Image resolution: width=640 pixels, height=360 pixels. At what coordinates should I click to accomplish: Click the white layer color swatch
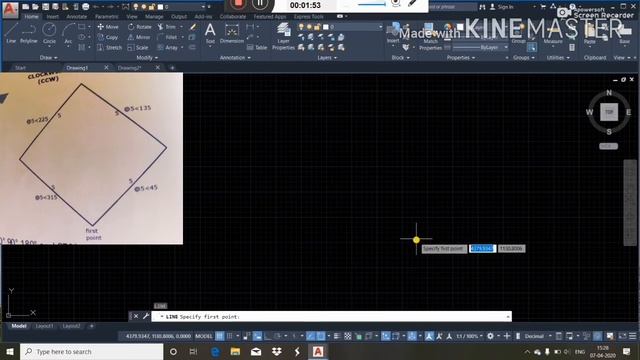tap(326, 27)
